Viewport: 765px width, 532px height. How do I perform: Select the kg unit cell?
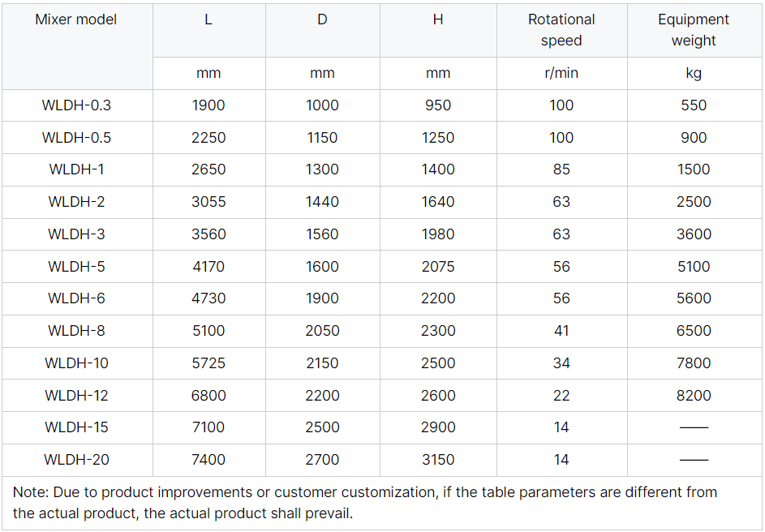(694, 73)
